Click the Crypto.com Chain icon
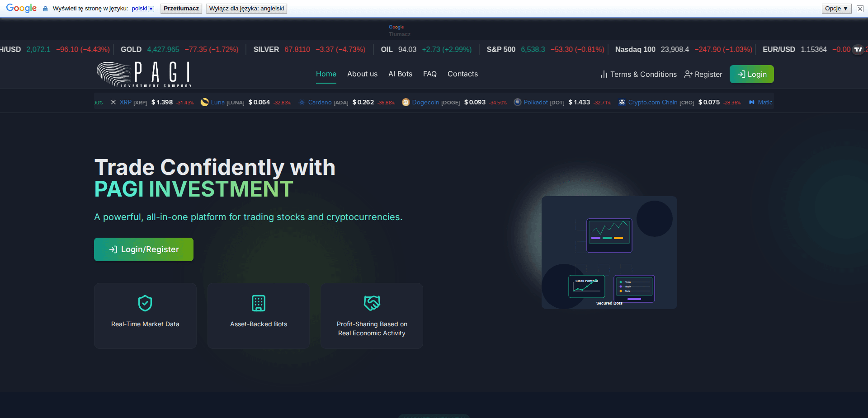 [622, 102]
